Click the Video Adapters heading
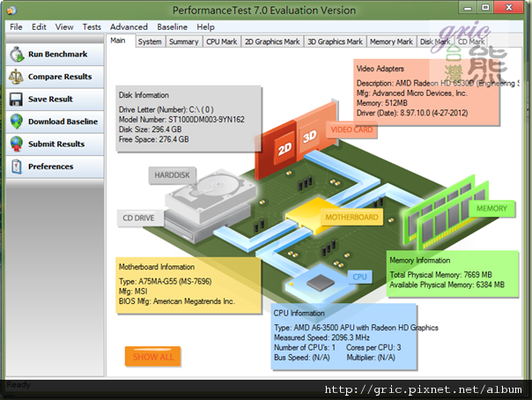This screenshot has height=400, width=532. [x=380, y=69]
